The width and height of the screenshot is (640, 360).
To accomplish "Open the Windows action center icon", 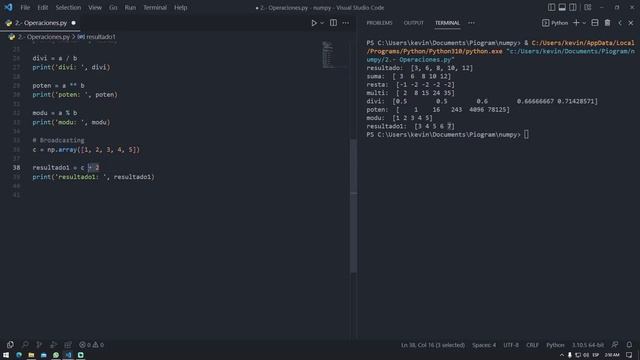I will 629,355.
